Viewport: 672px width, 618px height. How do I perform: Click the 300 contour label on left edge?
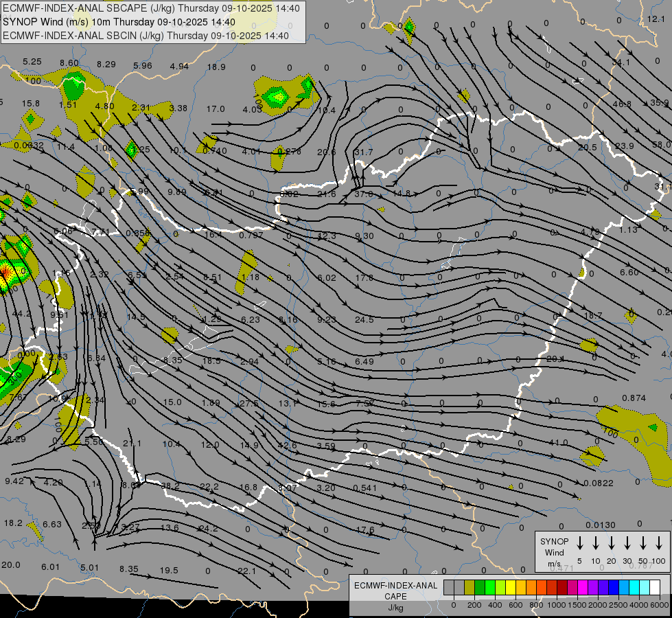coord(15,378)
